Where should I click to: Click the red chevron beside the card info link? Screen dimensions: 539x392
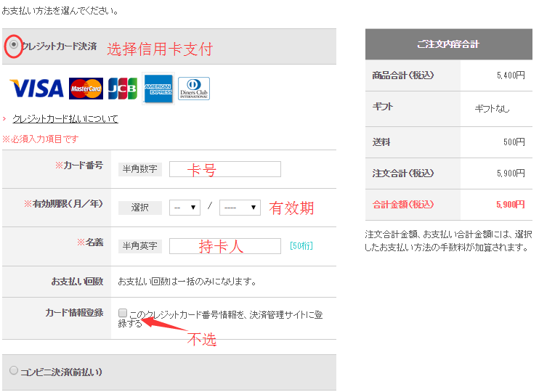pos(4,118)
